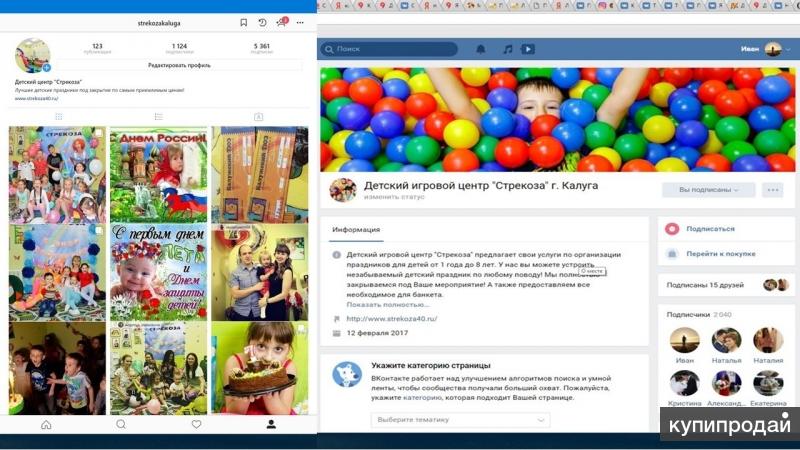Open VK video player icon

tap(528, 49)
